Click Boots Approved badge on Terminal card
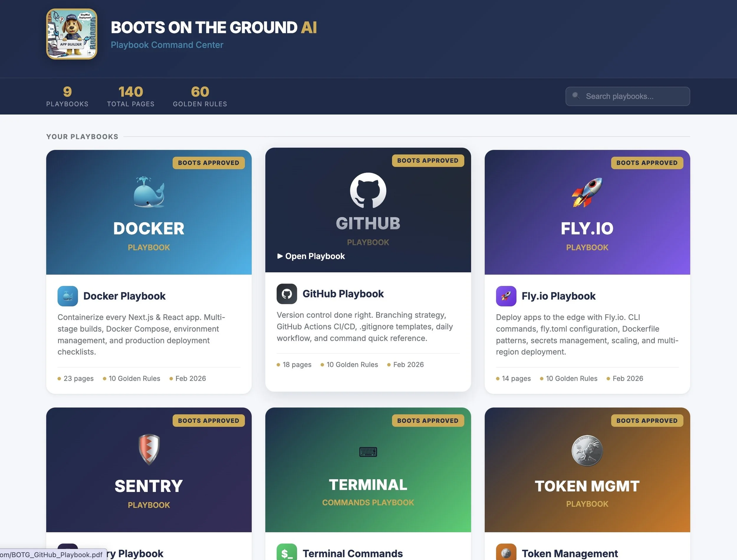This screenshot has height=560, width=737. click(428, 420)
